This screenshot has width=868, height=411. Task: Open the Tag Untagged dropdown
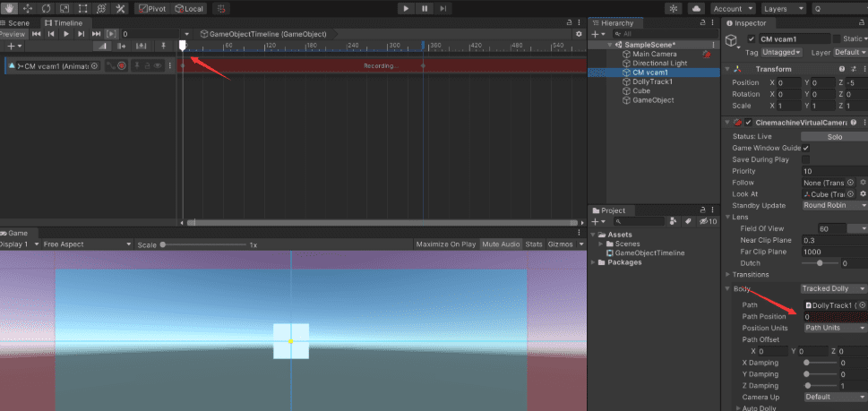[782, 52]
